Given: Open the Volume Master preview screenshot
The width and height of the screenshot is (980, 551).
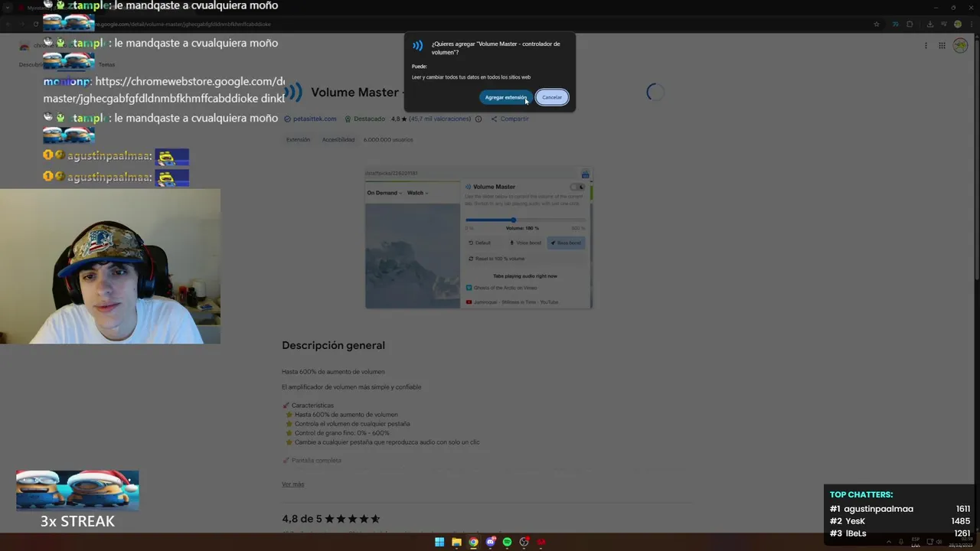Looking at the screenshot, I should tap(479, 238).
